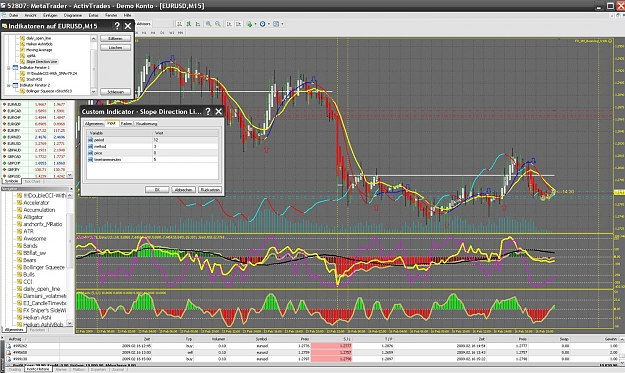The width and height of the screenshot is (625, 373).
Task: Click the chart shift icon
Action: coord(239,24)
